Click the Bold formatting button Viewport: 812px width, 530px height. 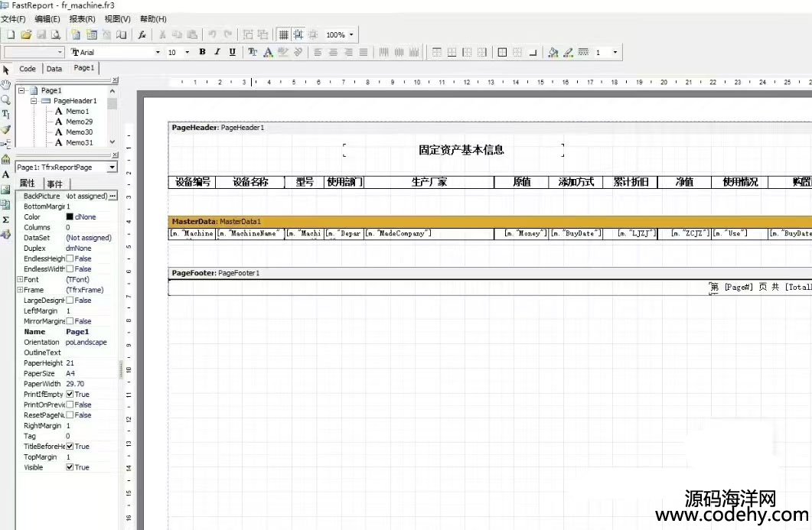202,52
